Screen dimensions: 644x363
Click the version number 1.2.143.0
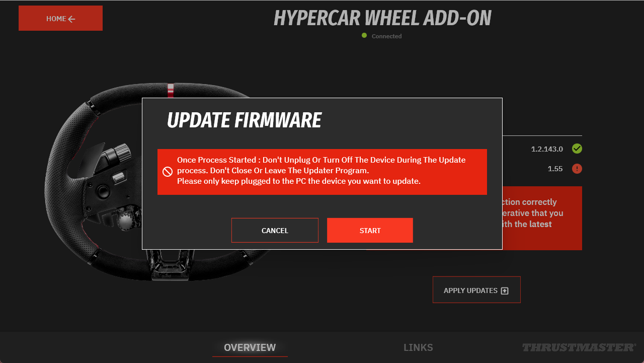pyautogui.click(x=547, y=149)
